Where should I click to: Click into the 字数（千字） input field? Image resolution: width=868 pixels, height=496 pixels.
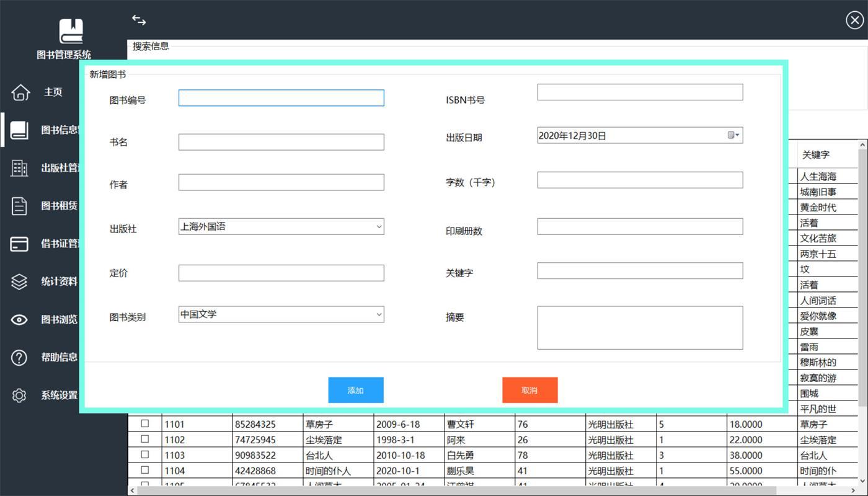(x=640, y=180)
